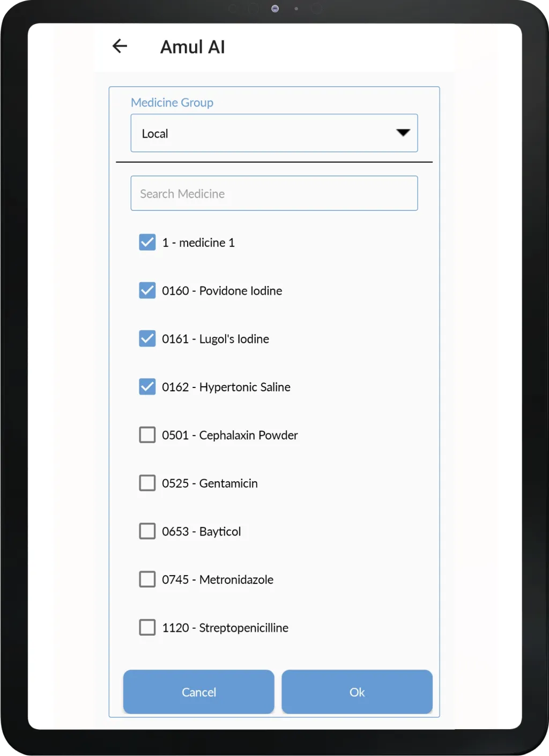Image resolution: width=549 pixels, height=756 pixels.
Task: Check the Cephalaxin Powder checkbox
Action: click(x=147, y=435)
